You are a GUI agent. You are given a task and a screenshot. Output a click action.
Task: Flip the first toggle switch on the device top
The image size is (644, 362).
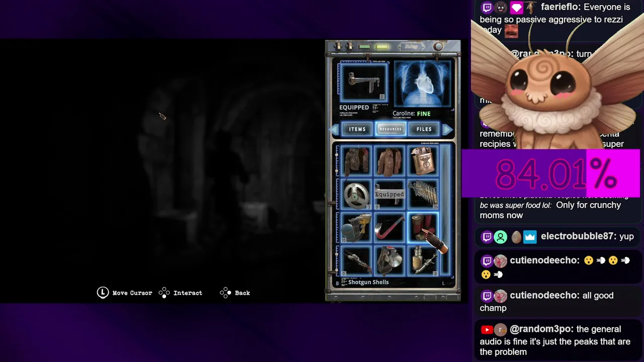[339, 47]
